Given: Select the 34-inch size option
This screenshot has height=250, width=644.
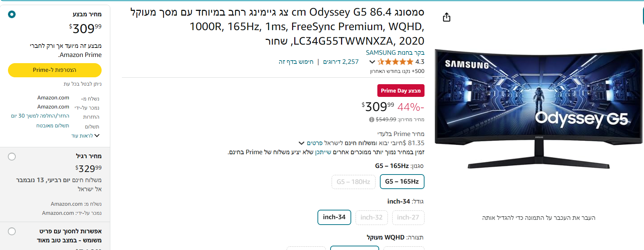Looking at the screenshot, I should 334,217.
